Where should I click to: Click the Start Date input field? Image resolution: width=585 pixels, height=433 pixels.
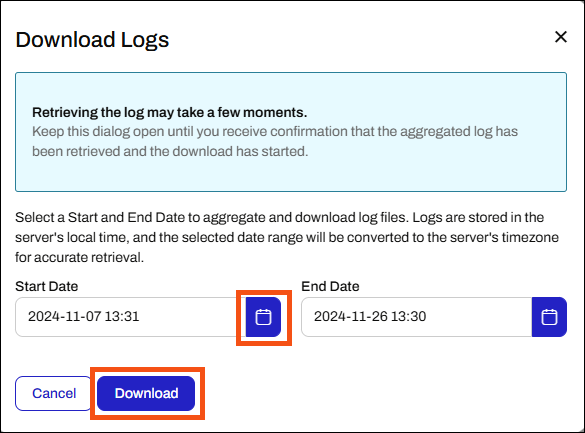(131, 317)
